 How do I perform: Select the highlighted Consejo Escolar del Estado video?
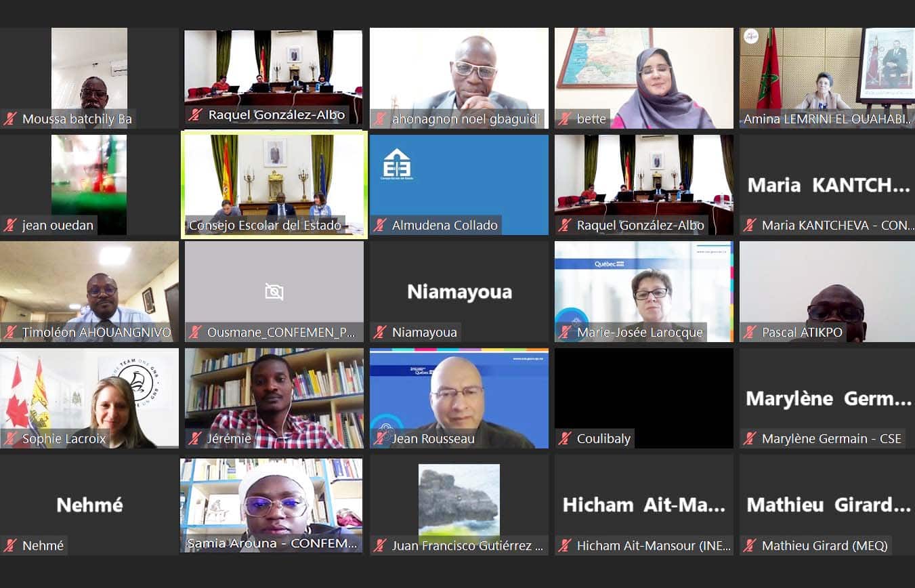(274, 185)
